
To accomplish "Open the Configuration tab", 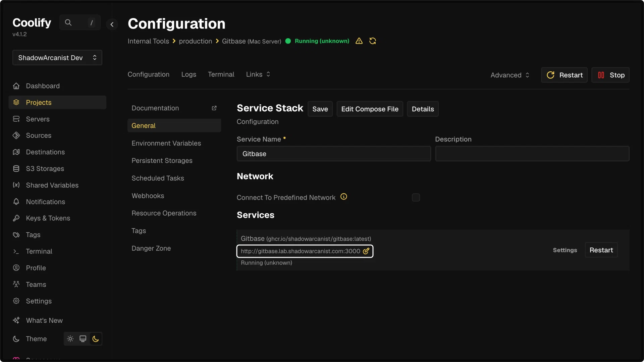I will click(148, 74).
